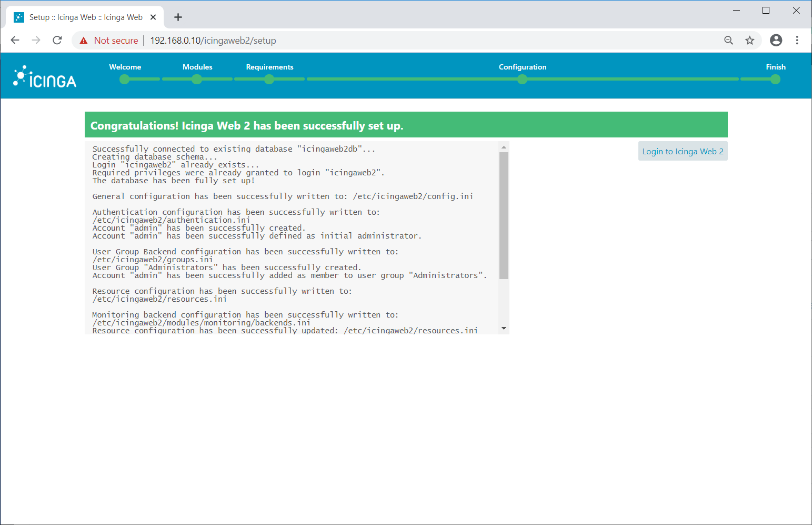Click 'Authentication configuration has been successfully written to:' line
This screenshot has height=525, width=812.
point(236,212)
